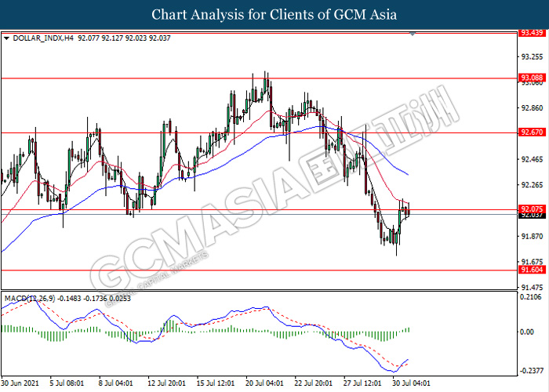Click the 92.465 price scale value
This screenshot has width=549, height=392.
coord(532,159)
